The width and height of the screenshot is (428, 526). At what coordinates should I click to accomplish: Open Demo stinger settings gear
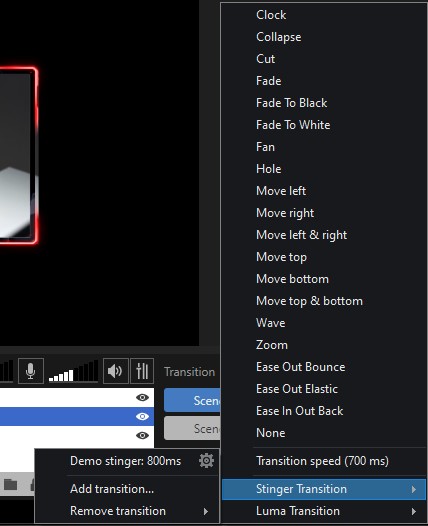click(x=206, y=461)
